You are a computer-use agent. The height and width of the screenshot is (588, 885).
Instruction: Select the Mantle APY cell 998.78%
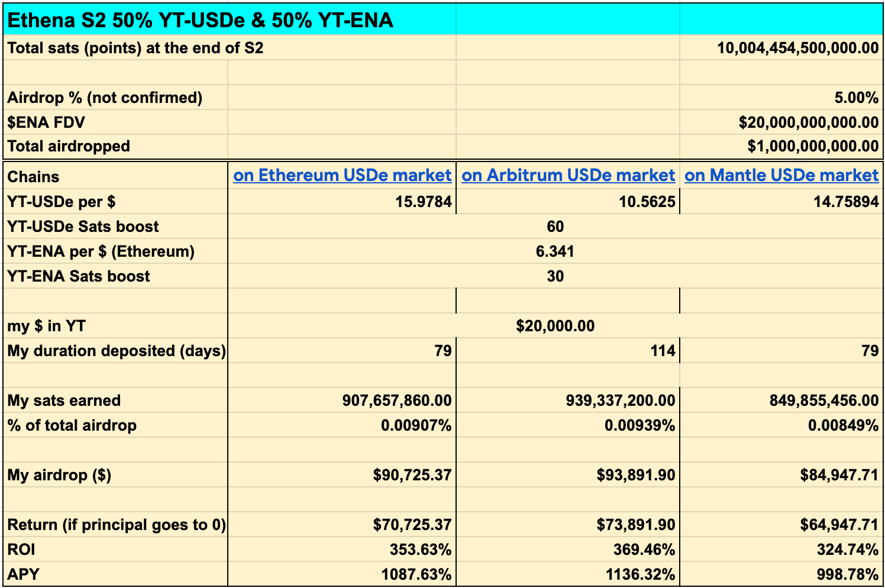click(781, 574)
